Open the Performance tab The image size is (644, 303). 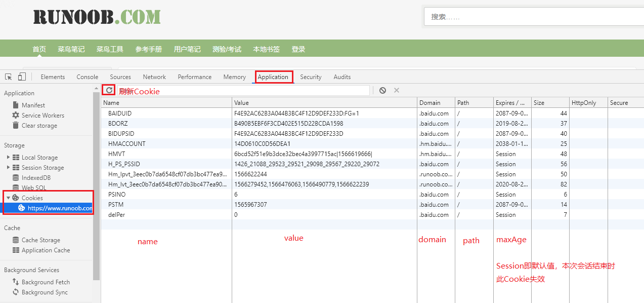pos(195,77)
